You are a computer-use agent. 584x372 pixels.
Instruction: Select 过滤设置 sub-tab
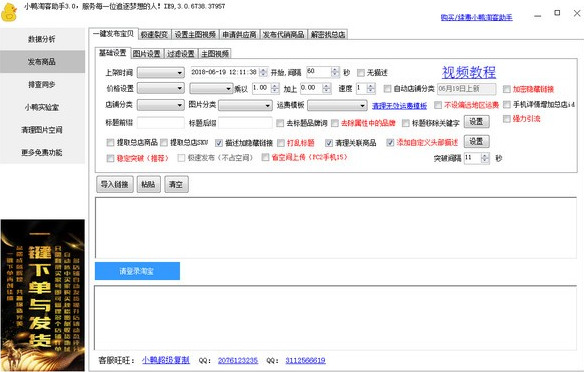pyautogui.click(x=181, y=54)
